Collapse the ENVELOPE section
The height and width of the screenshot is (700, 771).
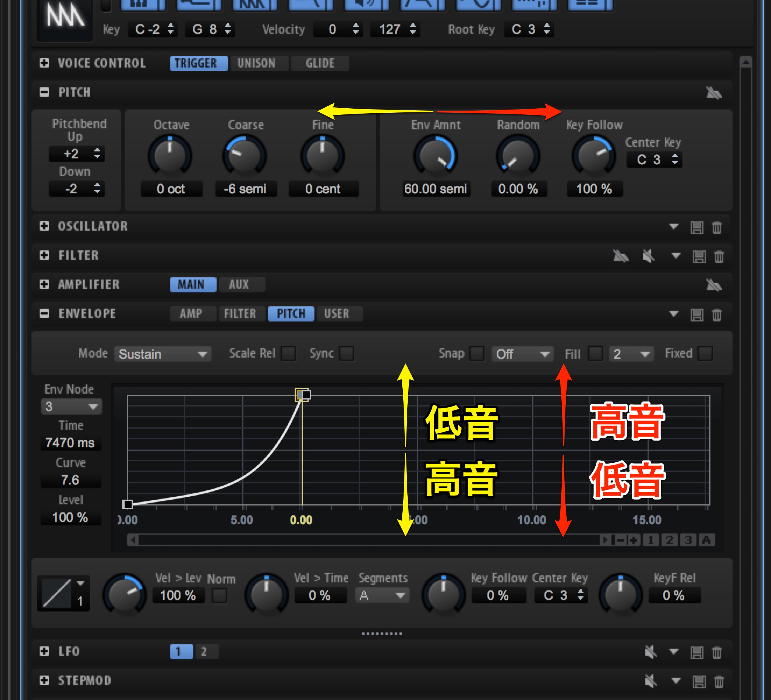click(44, 314)
